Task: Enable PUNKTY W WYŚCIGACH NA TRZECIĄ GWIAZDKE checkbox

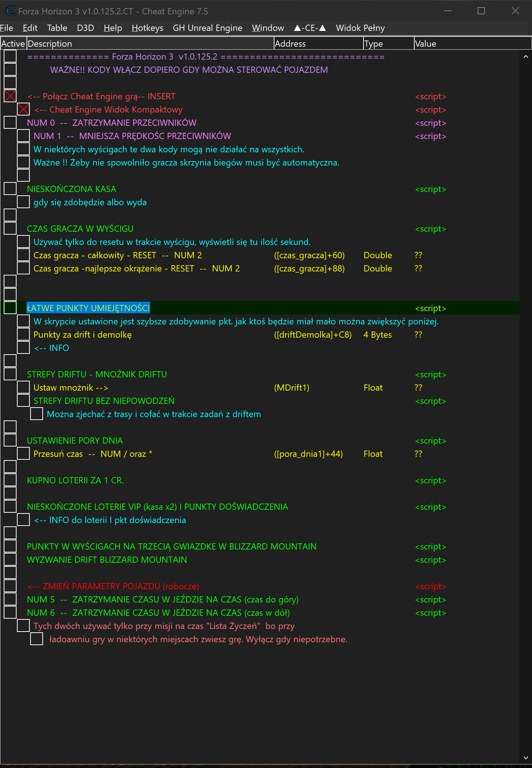Action: (x=10, y=547)
